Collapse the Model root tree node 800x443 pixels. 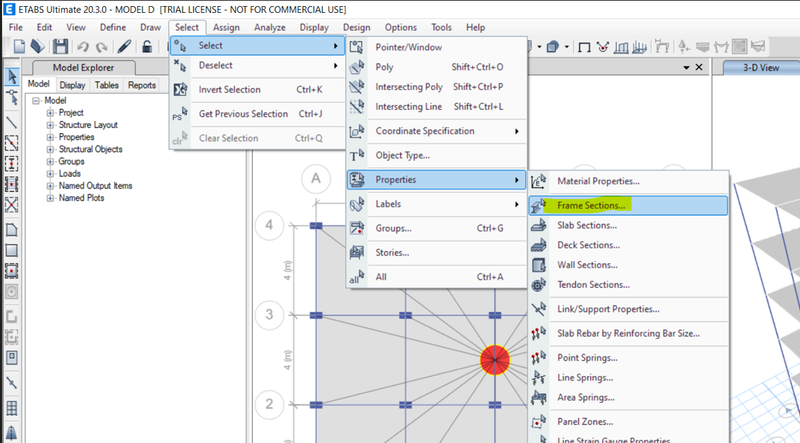point(36,101)
